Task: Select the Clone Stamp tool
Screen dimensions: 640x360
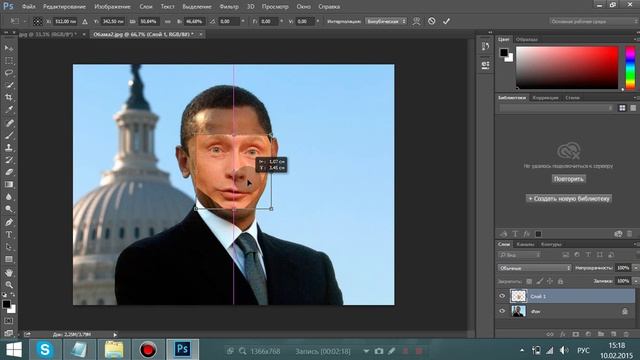Action: [9, 147]
